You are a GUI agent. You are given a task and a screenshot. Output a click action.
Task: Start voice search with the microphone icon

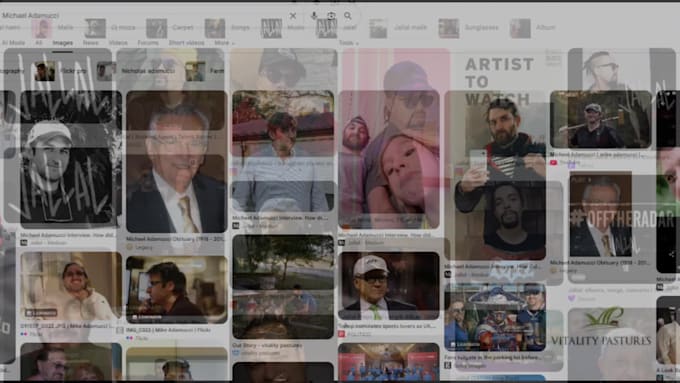314,16
